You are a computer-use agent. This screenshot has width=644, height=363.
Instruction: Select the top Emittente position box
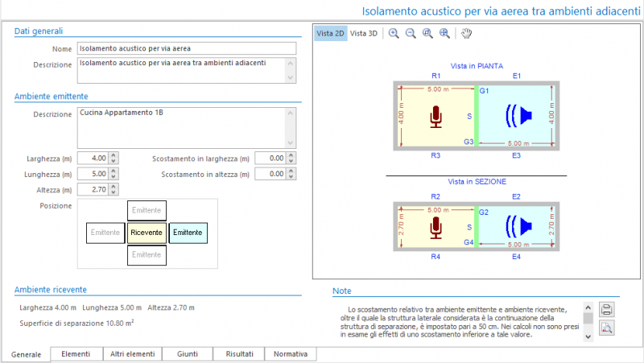coord(147,210)
